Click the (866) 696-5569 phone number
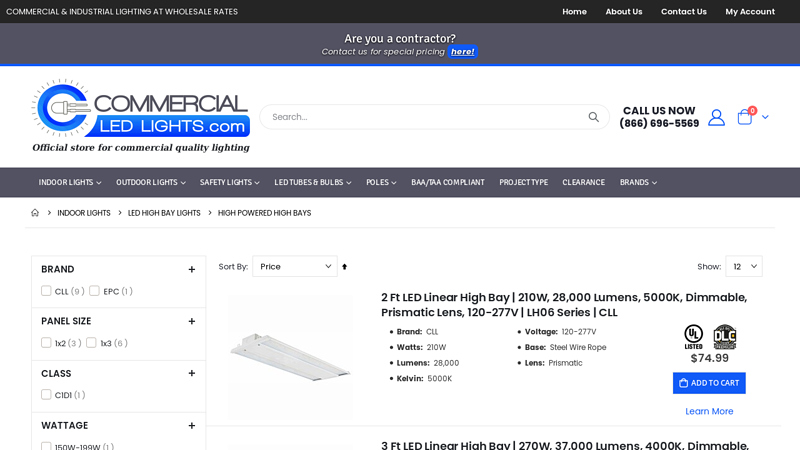800x450 pixels. (659, 123)
